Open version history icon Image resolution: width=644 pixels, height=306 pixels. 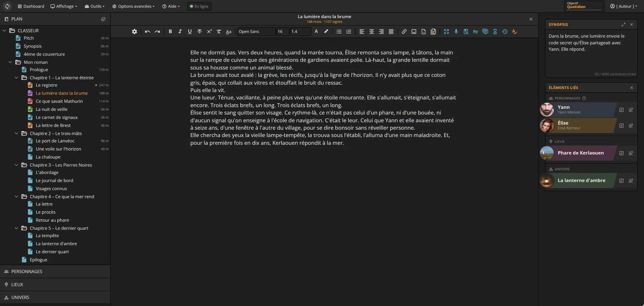click(x=505, y=32)
